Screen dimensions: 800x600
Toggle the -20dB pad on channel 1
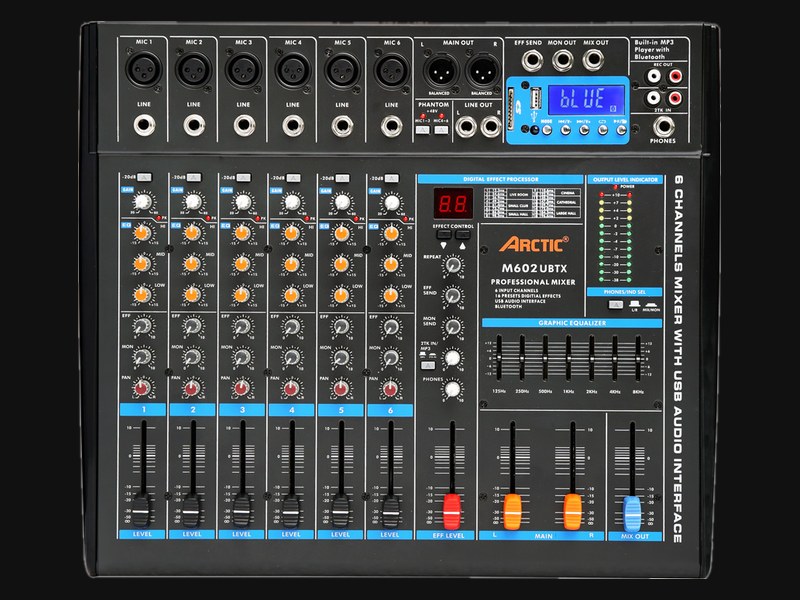(144, 177)
